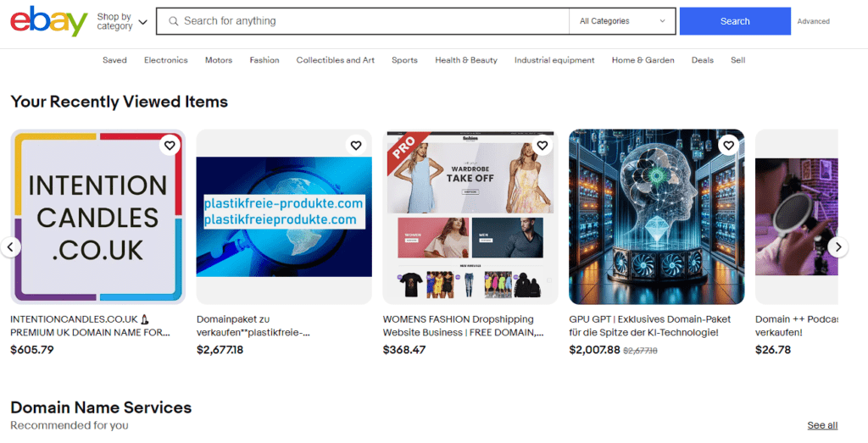Screen dimensions: 868x443
Task: Advance carousel with the next arrow
Action: (838, 246)
